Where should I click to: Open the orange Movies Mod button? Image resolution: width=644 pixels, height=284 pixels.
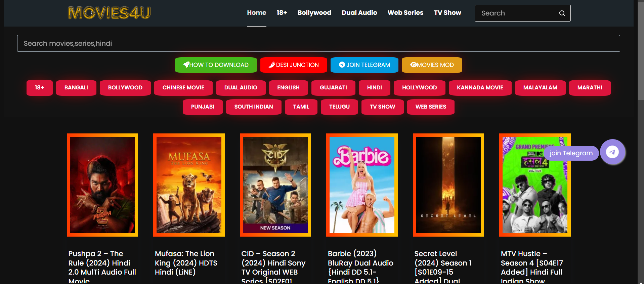[x=432, y=65]
